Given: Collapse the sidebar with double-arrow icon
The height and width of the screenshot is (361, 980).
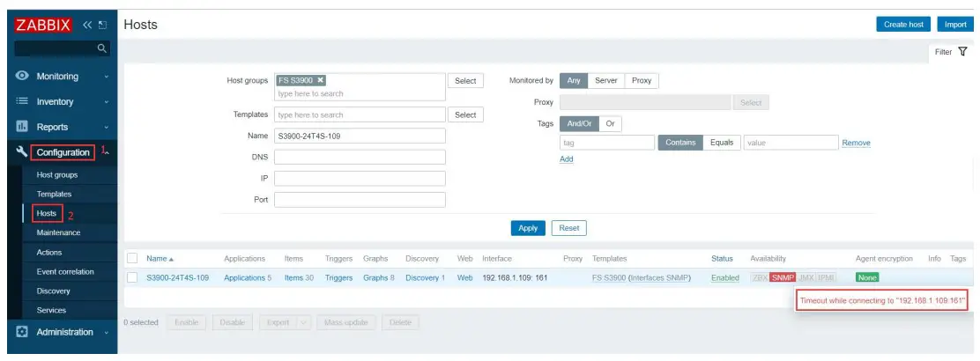Looking at the screenshot, I should tap(87, 25).
